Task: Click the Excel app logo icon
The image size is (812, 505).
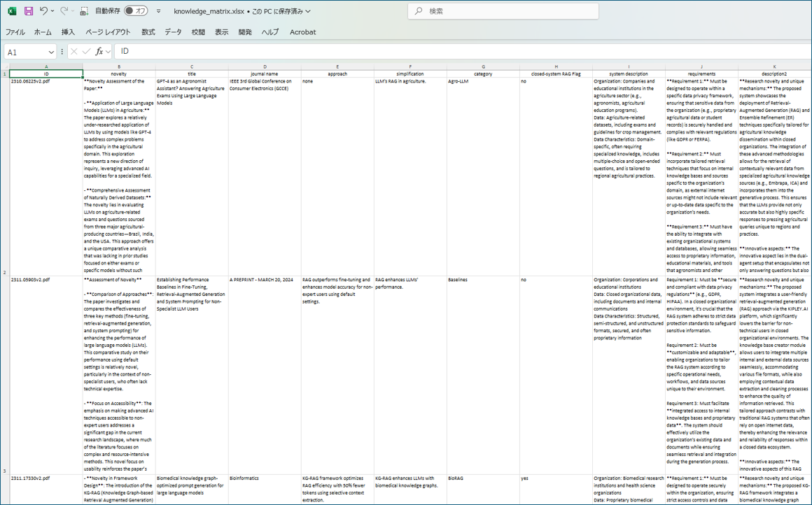Action: 12,11
